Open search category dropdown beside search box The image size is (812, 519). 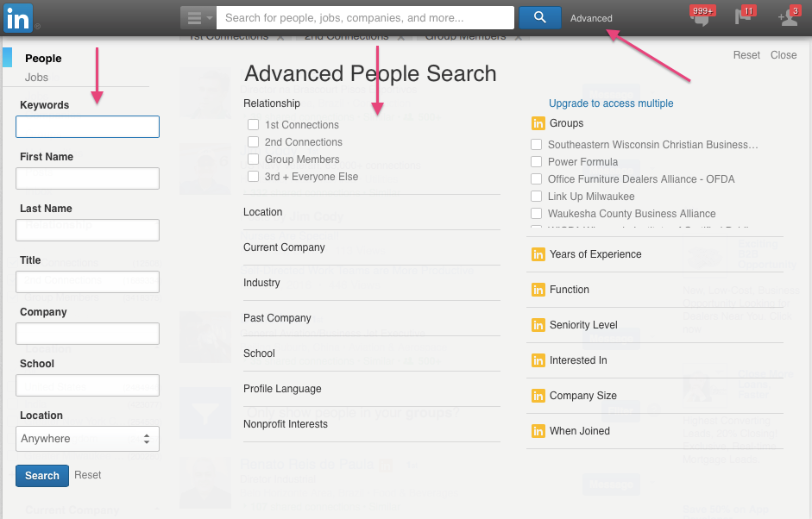[x=198, y=18]
